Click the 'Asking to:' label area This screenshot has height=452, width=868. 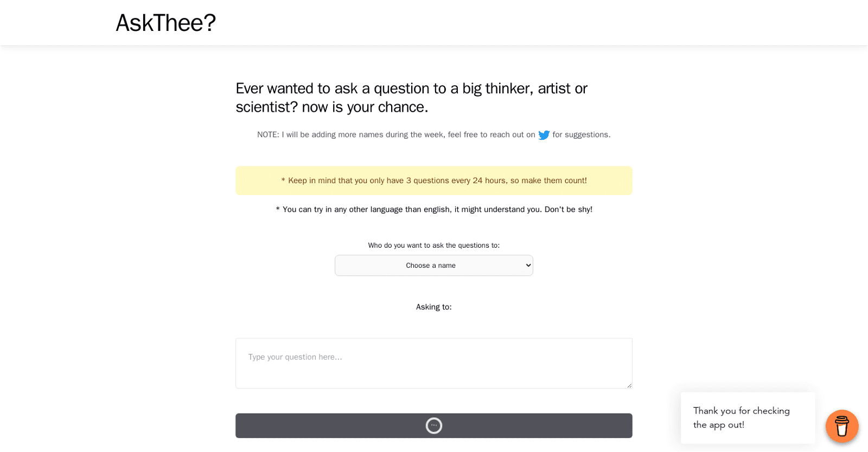coord(433,307)
